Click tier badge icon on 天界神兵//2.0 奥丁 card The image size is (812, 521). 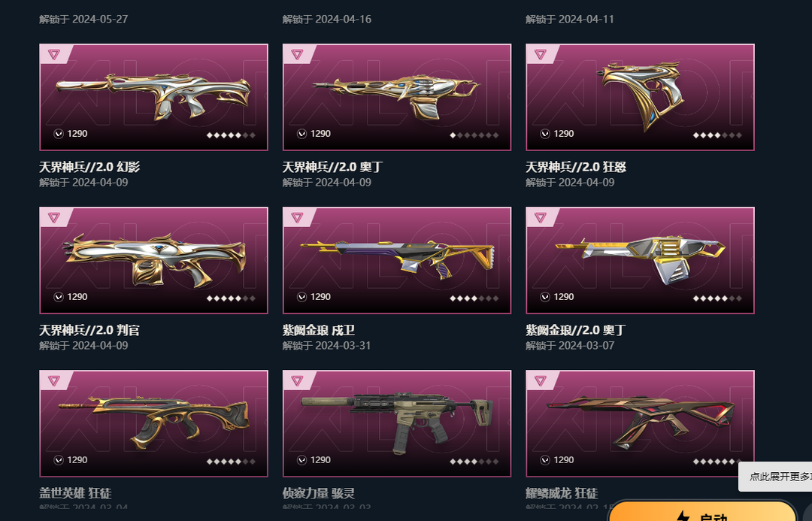(297, 54)
